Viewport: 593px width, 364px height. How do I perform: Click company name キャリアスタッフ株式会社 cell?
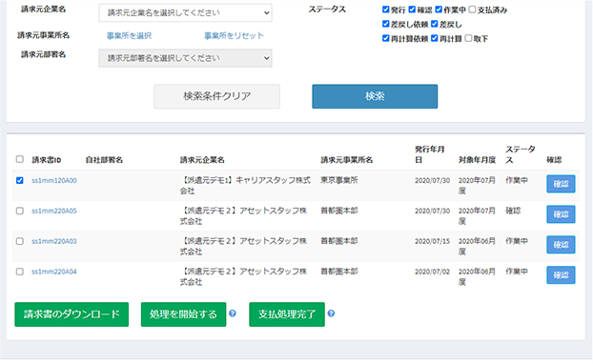tap(245, 186)
